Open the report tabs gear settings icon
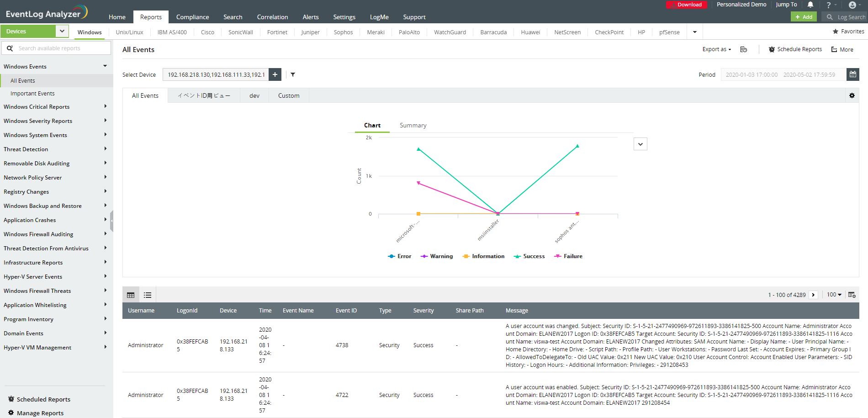This screenshot has width=868, height=418. pos(852,95)
